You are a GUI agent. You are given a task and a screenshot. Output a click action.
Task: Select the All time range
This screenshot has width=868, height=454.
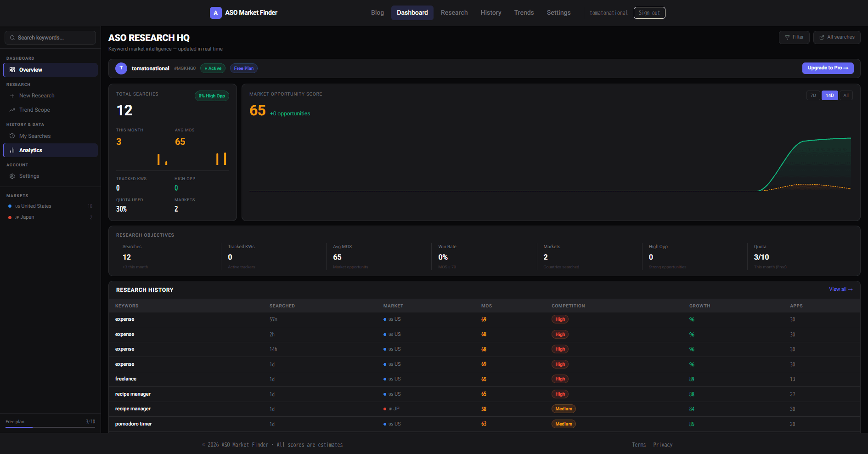pyautogui.click(x=846, y=96)
